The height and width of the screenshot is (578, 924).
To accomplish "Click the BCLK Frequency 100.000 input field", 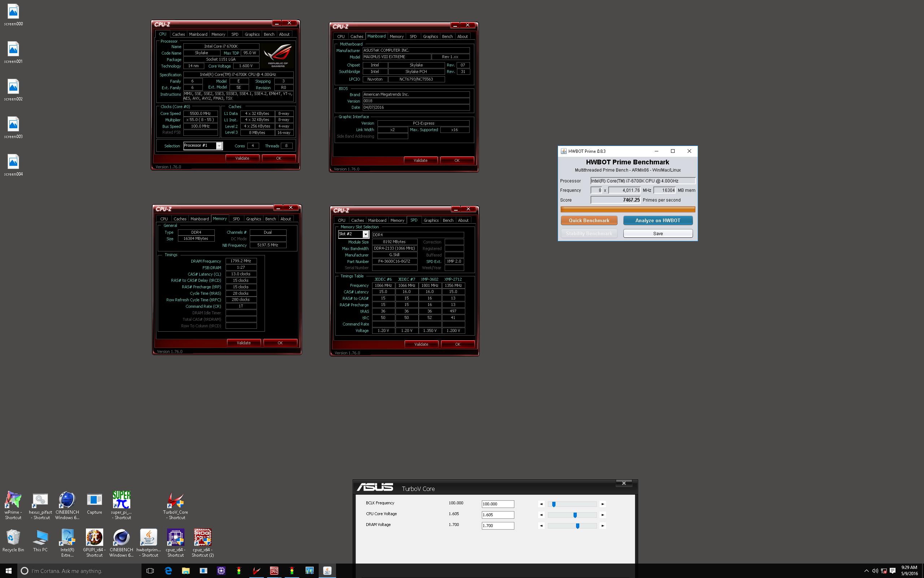I will click(498, 504).
